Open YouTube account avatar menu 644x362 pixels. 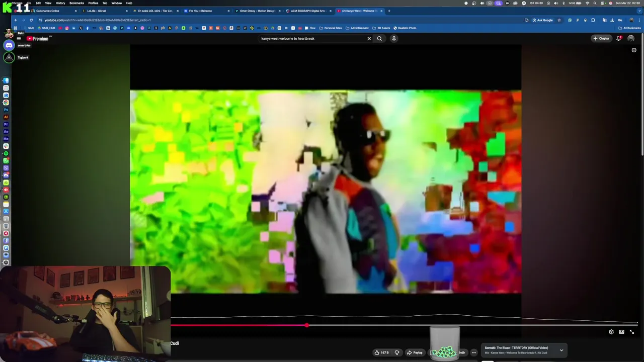[x=631, y=38]
